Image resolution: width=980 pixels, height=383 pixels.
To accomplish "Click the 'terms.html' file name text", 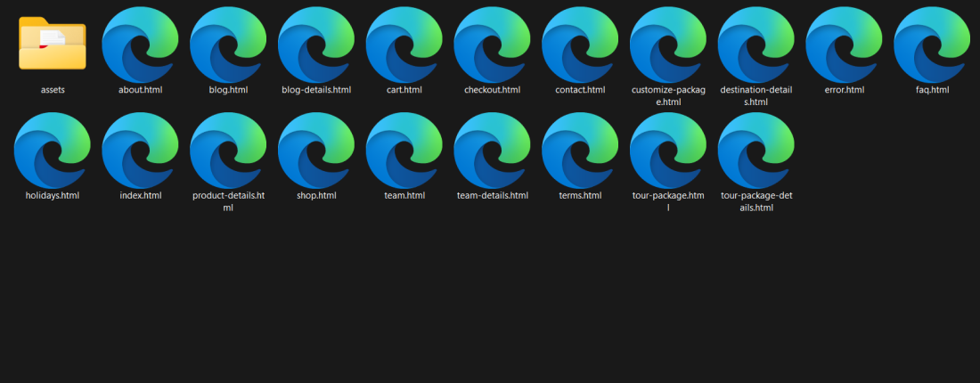I will click(x=580, y=196).
